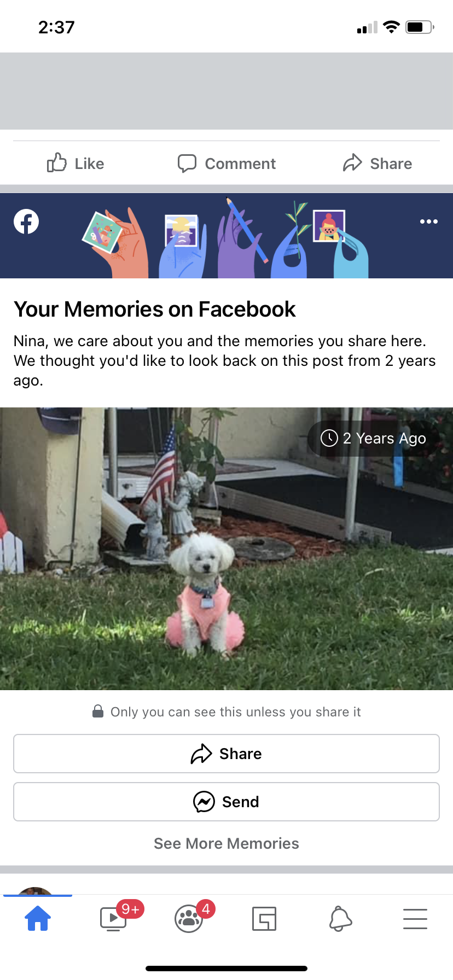The image size is (453, 980).
Task: Open the Feeds/News tab icon
Action: point(264,919)
